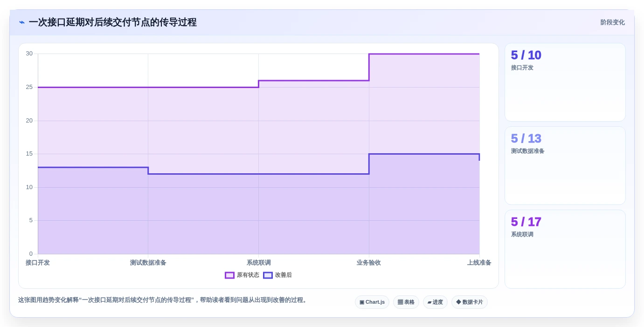Click the 5 / 13 value text
The image size is (644, 327).
tap(526, 138)
